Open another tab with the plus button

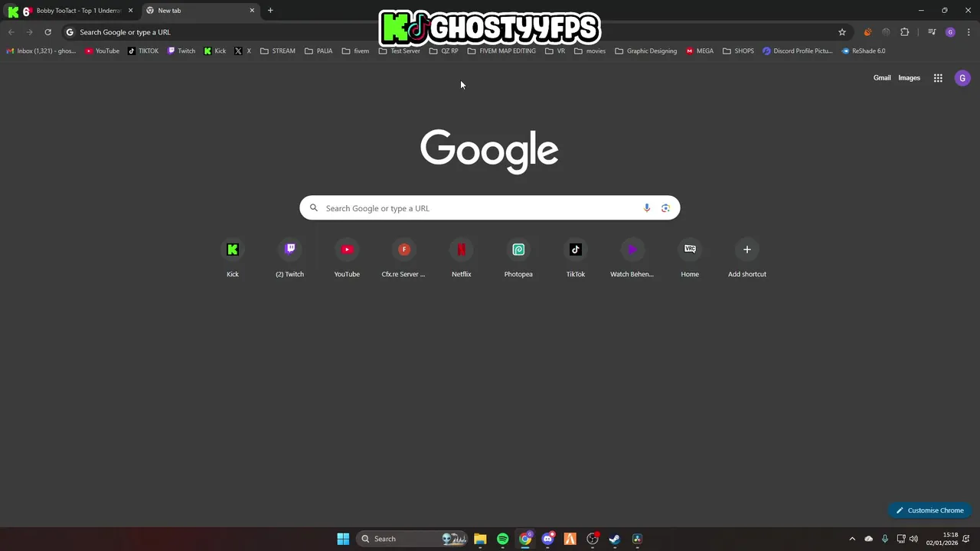pos(270,11)
